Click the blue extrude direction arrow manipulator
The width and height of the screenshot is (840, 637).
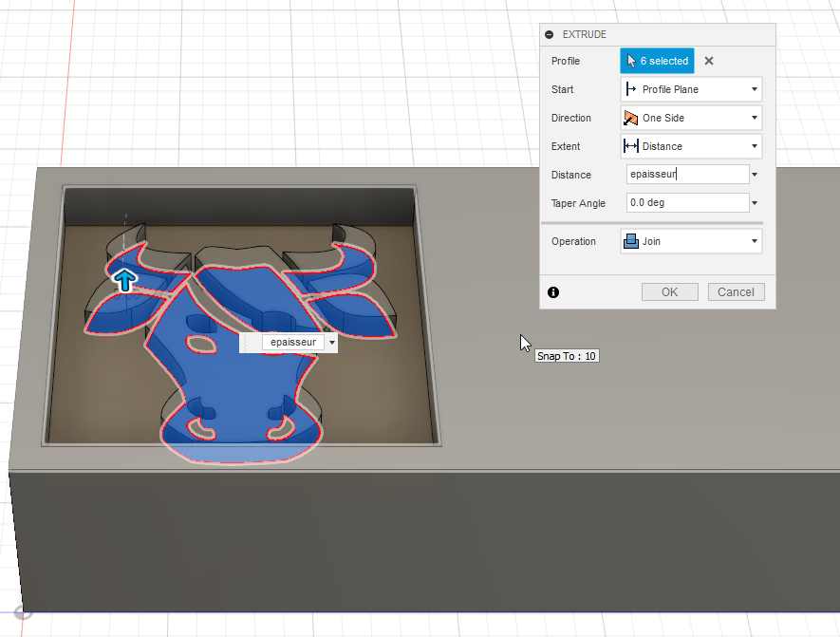coord(125,280)
